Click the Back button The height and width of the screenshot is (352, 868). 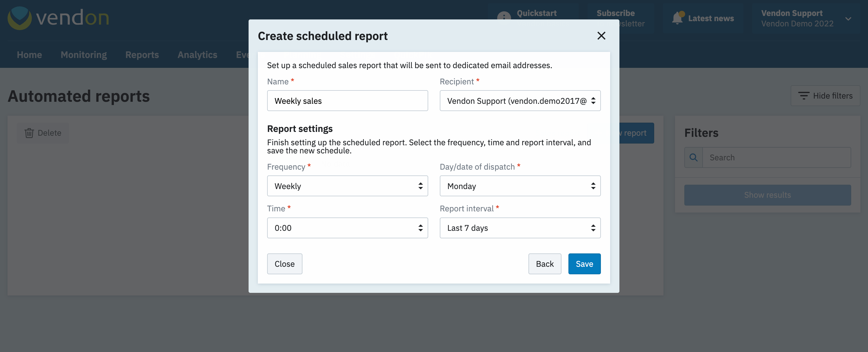[x=544, y=264]
